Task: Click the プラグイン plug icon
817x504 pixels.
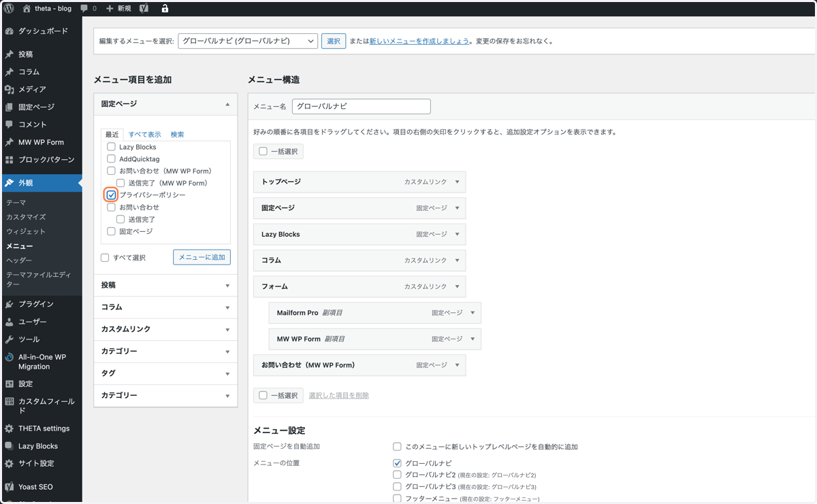Action: click(x=9, y=304)
